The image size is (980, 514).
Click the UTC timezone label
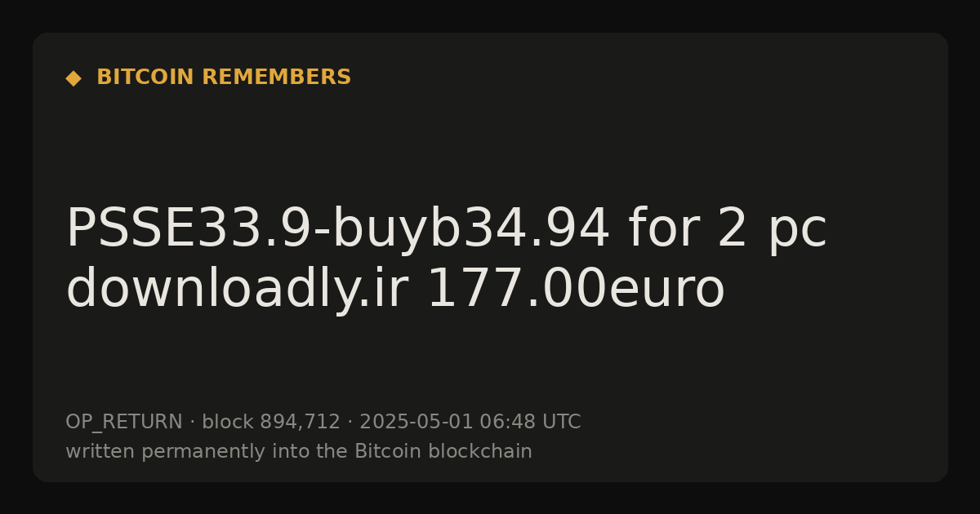click(x=561, y=423)
